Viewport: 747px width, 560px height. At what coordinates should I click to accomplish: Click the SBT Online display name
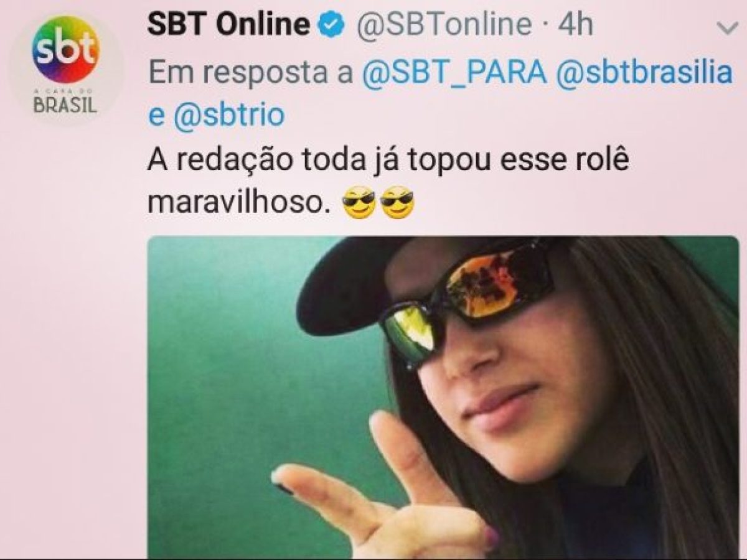click(x=228, y=25)
